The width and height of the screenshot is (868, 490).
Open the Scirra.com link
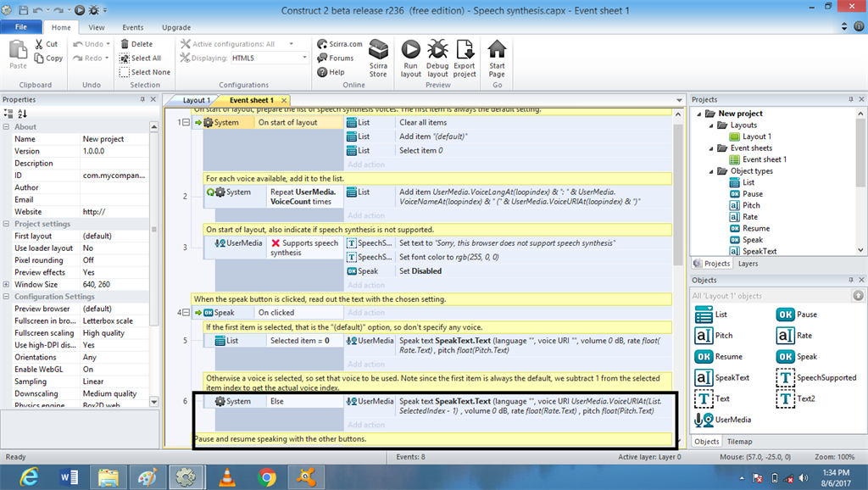pos(340,44)
